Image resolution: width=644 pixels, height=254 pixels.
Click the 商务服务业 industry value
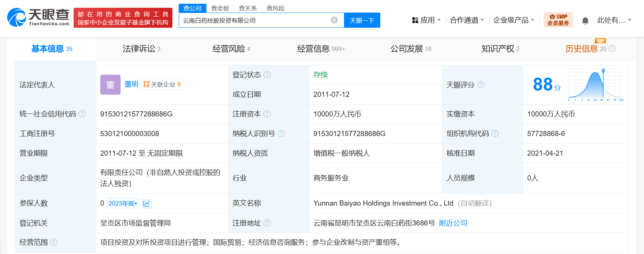[x=331, y=178]
